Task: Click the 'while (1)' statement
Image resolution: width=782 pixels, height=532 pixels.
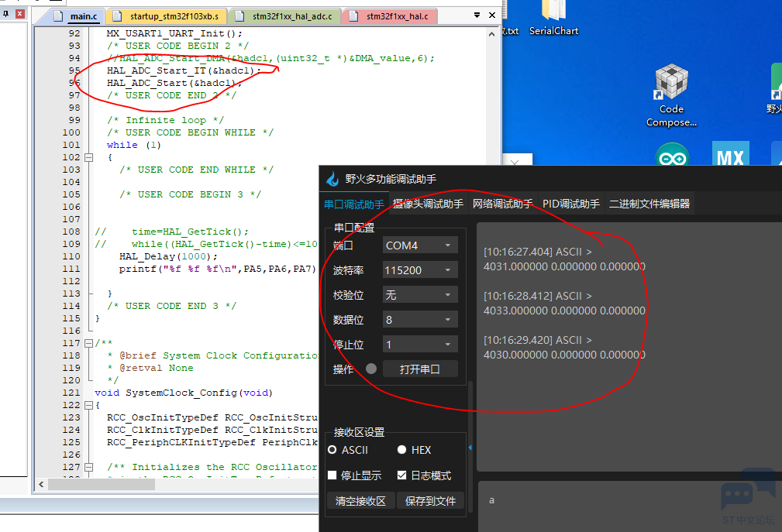Action: click(x=133, y=145)
